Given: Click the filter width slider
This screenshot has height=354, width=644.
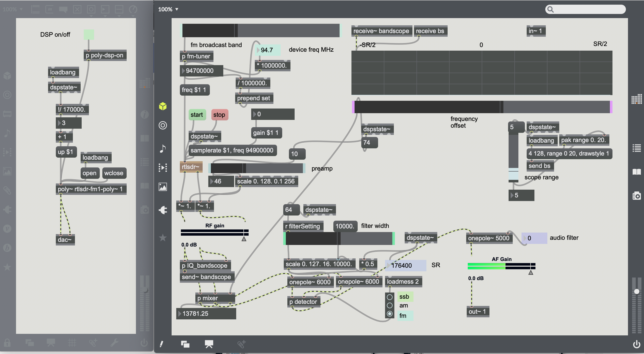Looking at the screenshot, I should click(x=339, y=238).
